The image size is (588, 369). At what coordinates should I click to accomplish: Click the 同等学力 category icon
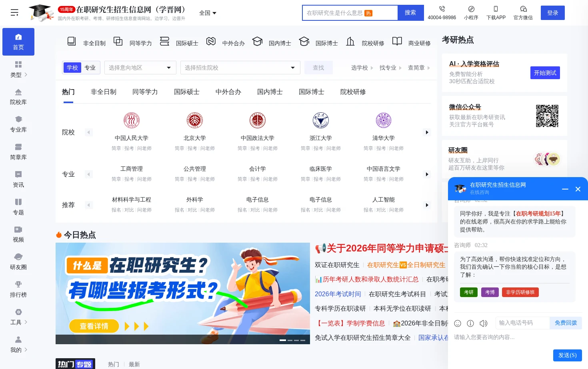point(118,41)
